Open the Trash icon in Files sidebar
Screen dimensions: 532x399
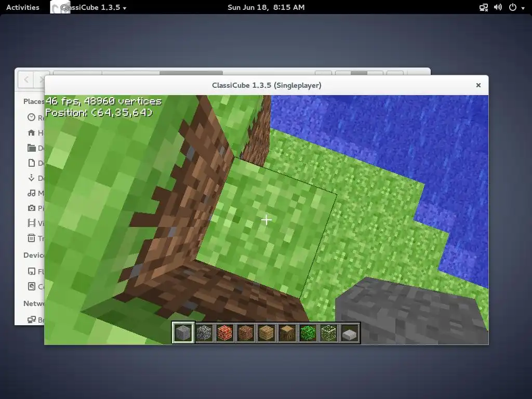[32, 238]
